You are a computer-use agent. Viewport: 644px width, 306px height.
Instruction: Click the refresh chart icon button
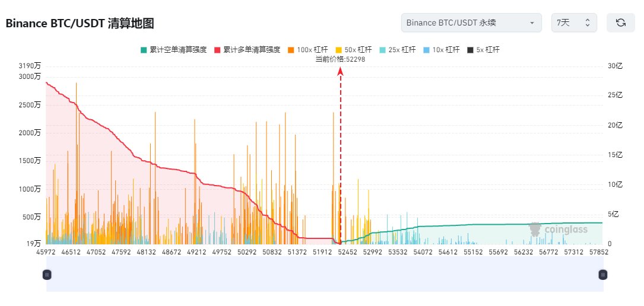point(621,23)
